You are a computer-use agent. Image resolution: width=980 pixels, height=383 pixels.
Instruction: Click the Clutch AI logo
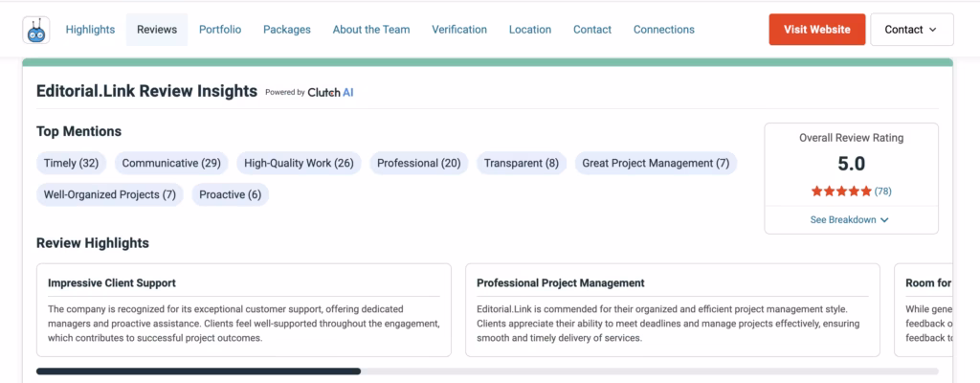330,92
